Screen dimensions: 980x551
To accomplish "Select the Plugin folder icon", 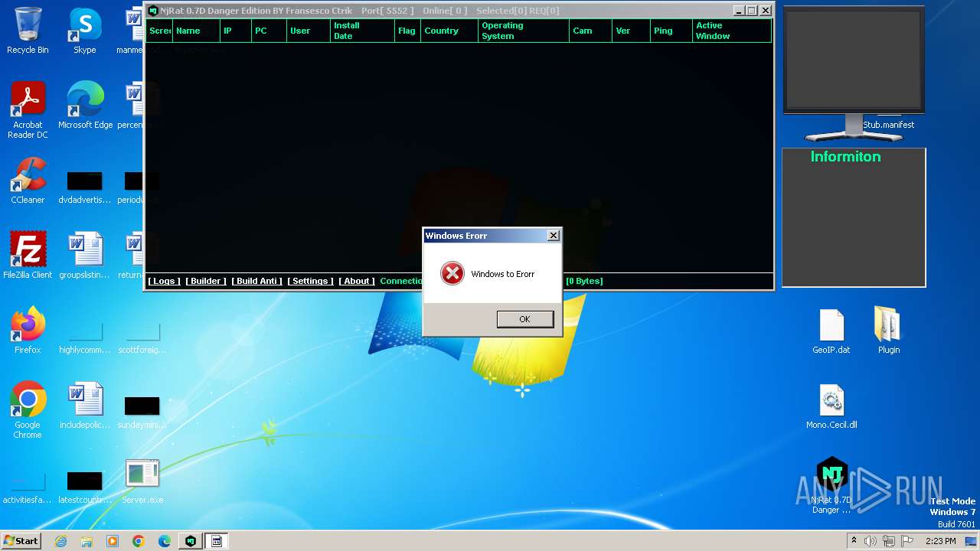I will [889, 331].
